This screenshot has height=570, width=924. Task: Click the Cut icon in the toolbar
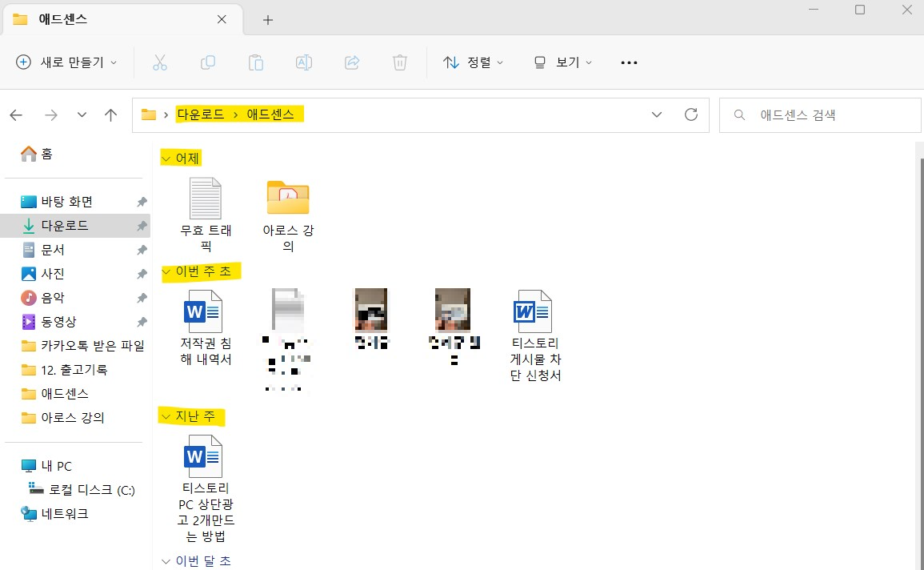point(160,62)
